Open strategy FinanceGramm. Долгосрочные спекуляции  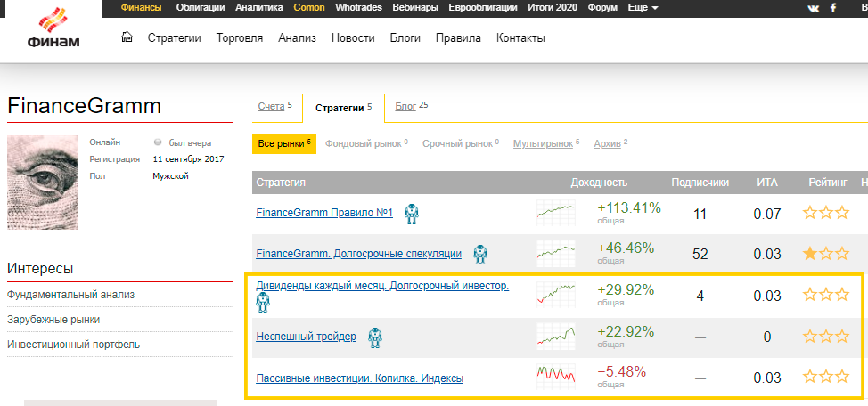point(359,254)
